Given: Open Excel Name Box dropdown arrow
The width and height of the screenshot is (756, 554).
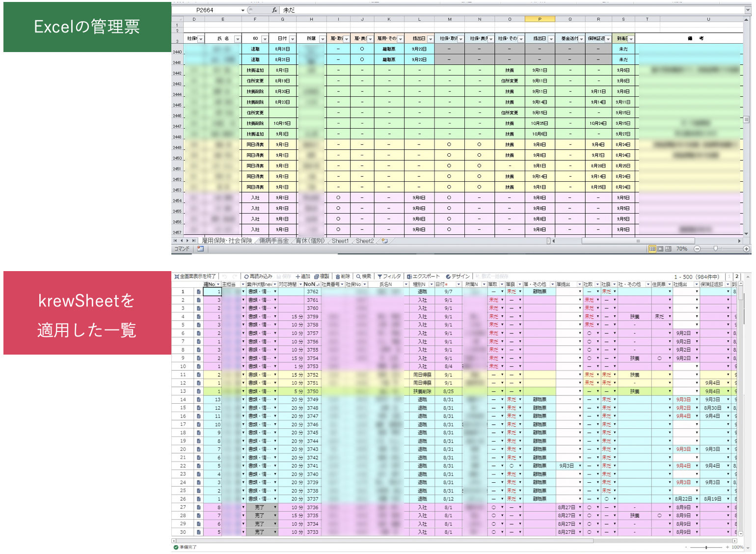Looking at the screenshot, I should [243, 10].
